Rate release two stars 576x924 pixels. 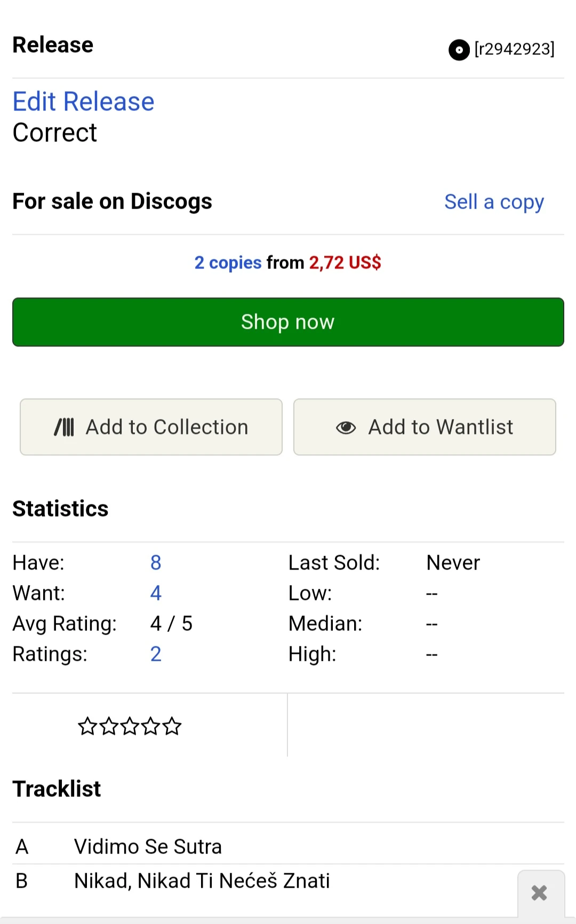click(x=109, y=726)
